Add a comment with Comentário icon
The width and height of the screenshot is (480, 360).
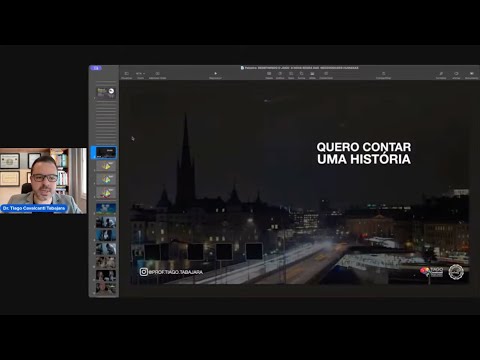326,75
